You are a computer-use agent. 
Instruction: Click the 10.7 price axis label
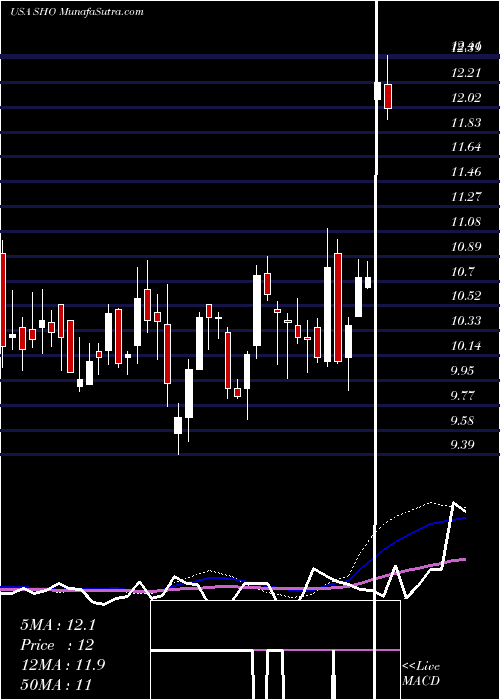(x=462, y=272)
